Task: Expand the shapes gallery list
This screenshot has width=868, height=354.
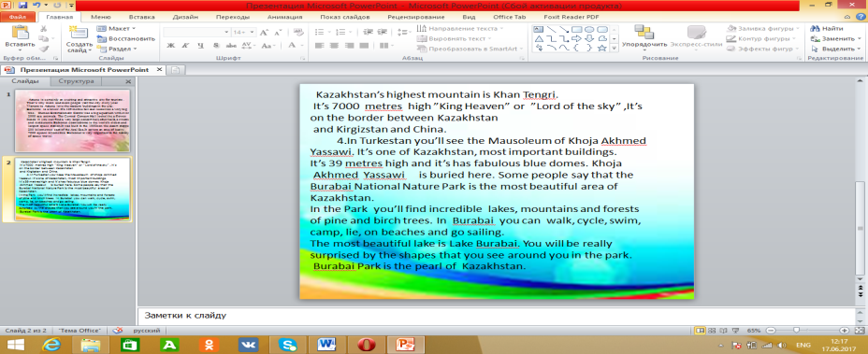Action: pos(614,49)
